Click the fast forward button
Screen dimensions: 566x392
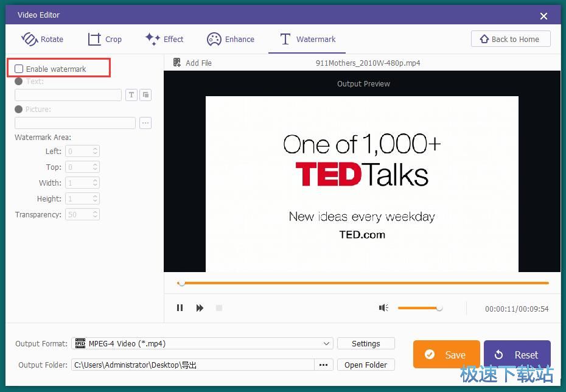(200, 308)
